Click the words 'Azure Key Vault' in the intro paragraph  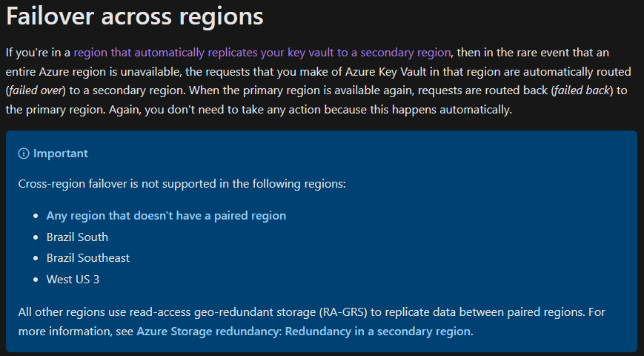385,72
